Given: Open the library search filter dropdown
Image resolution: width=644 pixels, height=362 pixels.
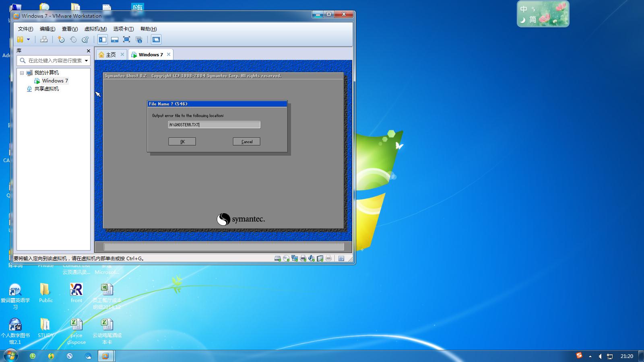Looking at the screenshot, I should pos(86,61).
